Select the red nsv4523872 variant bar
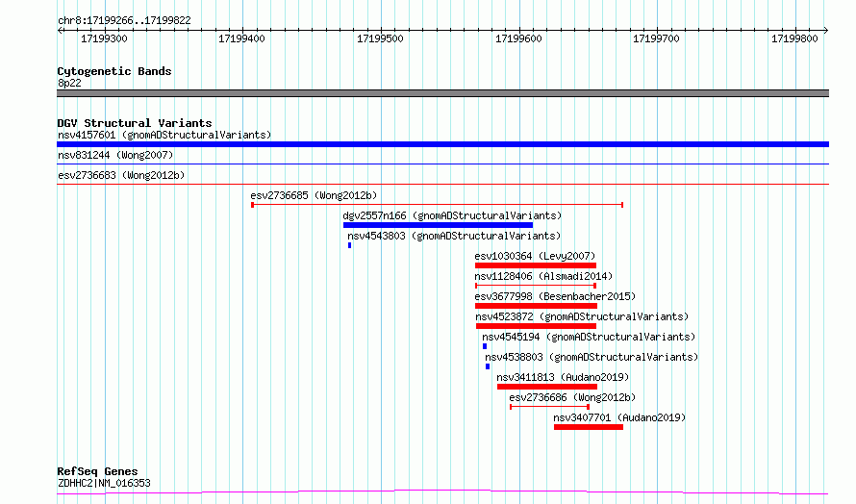Image resolution: width=856 pixels, height=504 pixels. click(x=536, y=326)
